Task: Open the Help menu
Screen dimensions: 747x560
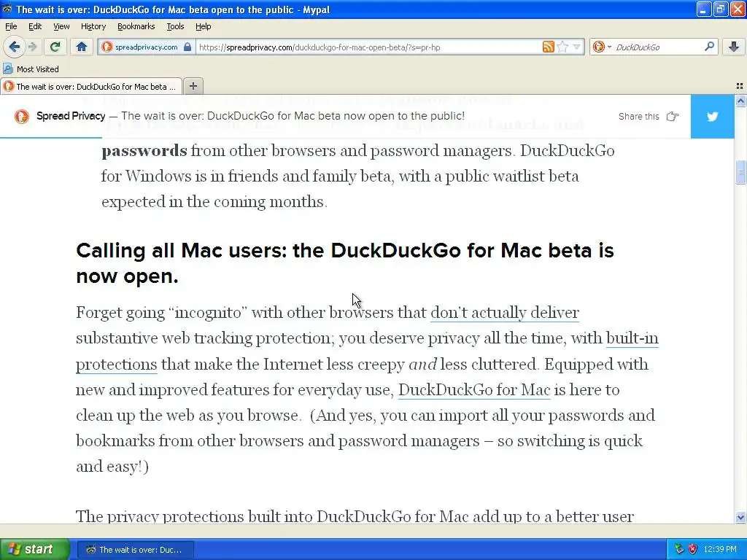Action: [x=203, y=26]
